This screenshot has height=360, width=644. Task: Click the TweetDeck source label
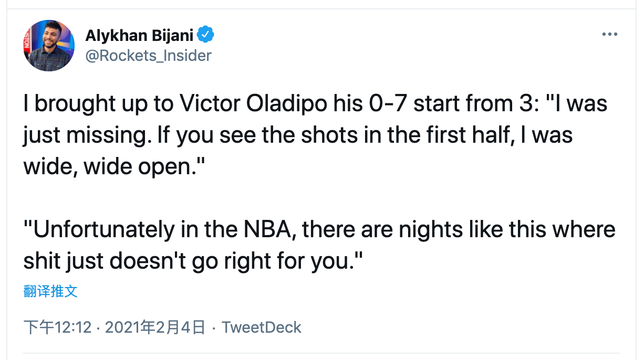(261, 328)
